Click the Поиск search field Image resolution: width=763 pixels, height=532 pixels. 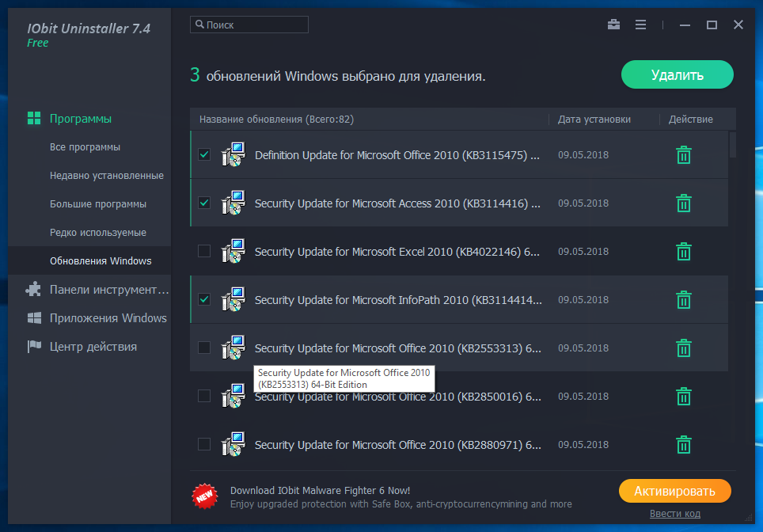coord(249,25)
